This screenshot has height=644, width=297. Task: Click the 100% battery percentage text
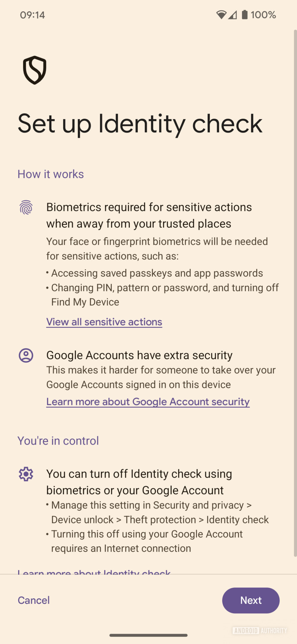[263, 15]
